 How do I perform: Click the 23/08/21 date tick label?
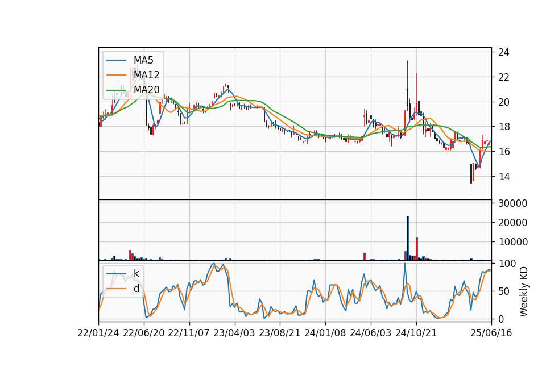tap(280, 333)
